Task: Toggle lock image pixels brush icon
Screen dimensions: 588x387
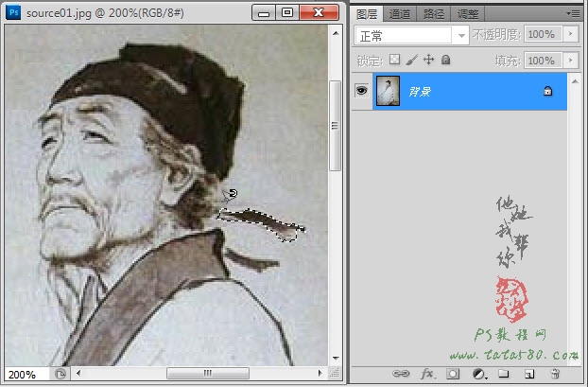Action: [x=412, y=60]
